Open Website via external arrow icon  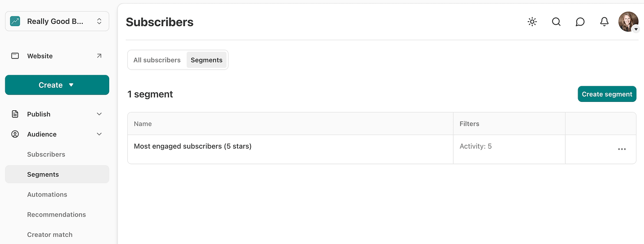click(99, 56)
